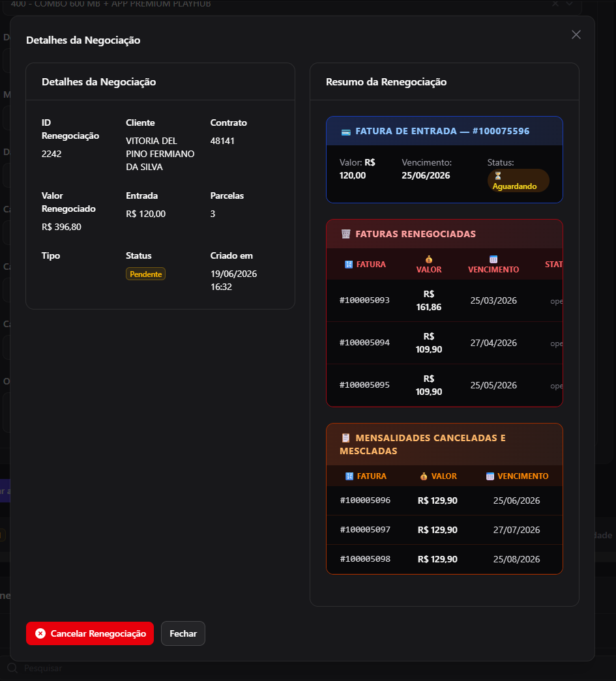Click the creation date 19/06/2026 16:32
The width and height of the screenshot is (616, 681).
point(234,280)
